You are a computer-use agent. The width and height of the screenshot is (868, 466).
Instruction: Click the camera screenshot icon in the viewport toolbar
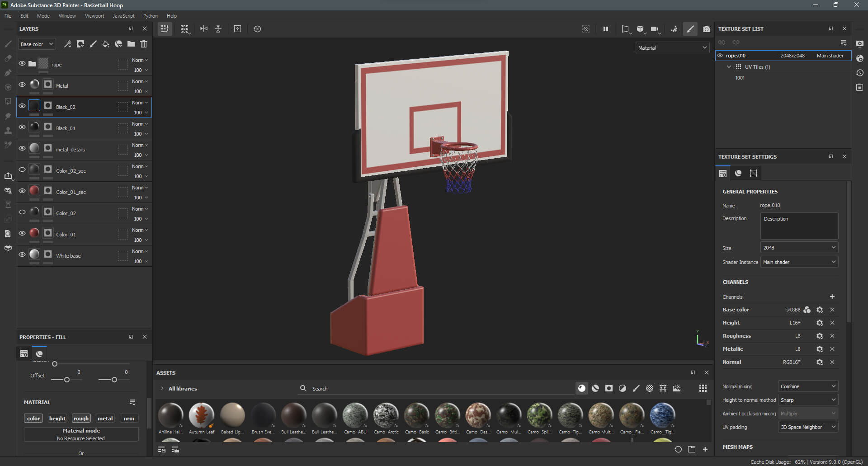[x=706, y=29]
